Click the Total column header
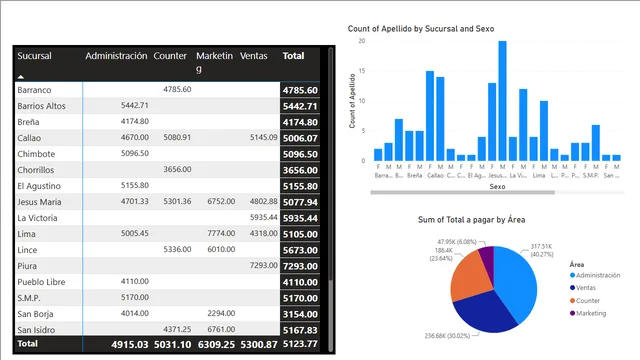Viewport: 640px width, 360px height. point(293,56)
